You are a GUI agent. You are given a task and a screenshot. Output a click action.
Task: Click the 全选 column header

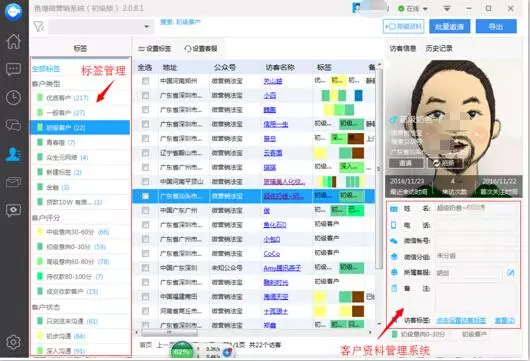(x=145, y=68)
